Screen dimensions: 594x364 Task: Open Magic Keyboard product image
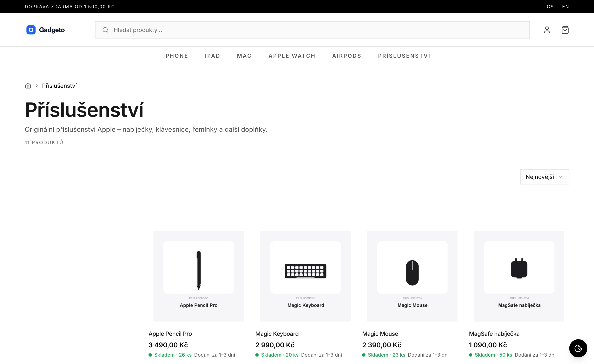coord(305,276)
